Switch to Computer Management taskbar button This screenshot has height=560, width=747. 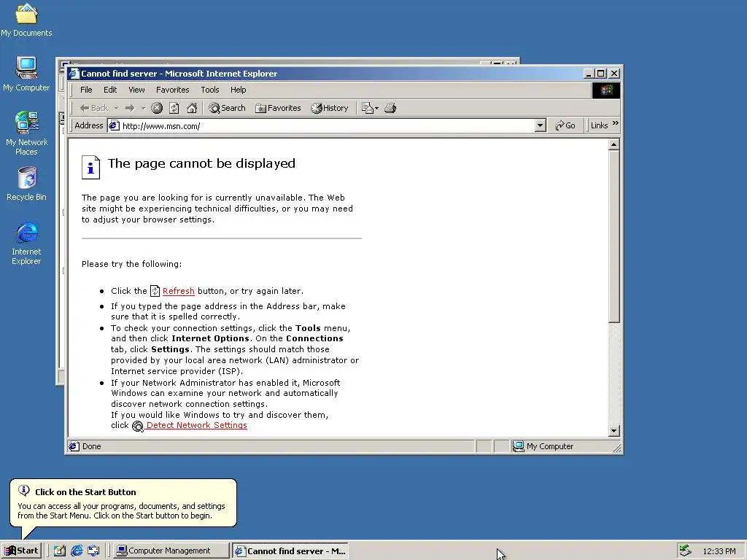click(x=171, y=551)
